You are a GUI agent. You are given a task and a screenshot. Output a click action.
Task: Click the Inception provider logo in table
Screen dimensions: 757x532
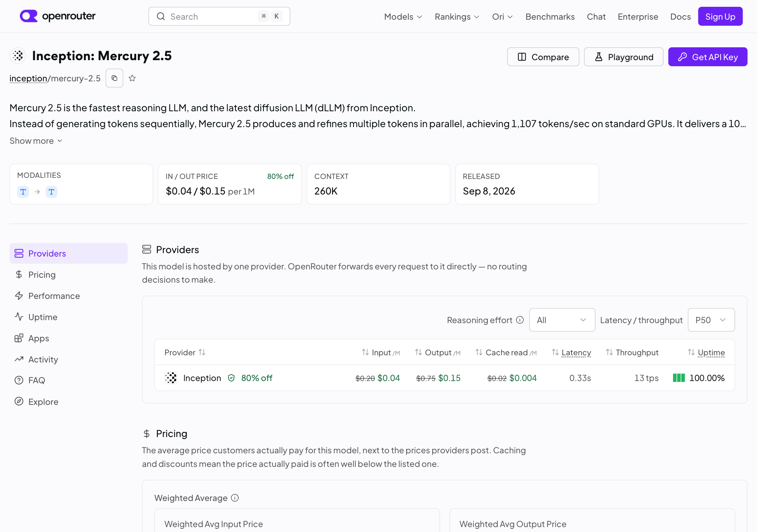point(171,378)
